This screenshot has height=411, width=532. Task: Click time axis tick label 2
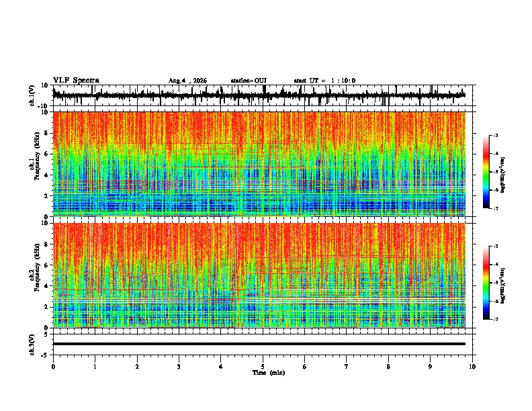click(137, 367)
